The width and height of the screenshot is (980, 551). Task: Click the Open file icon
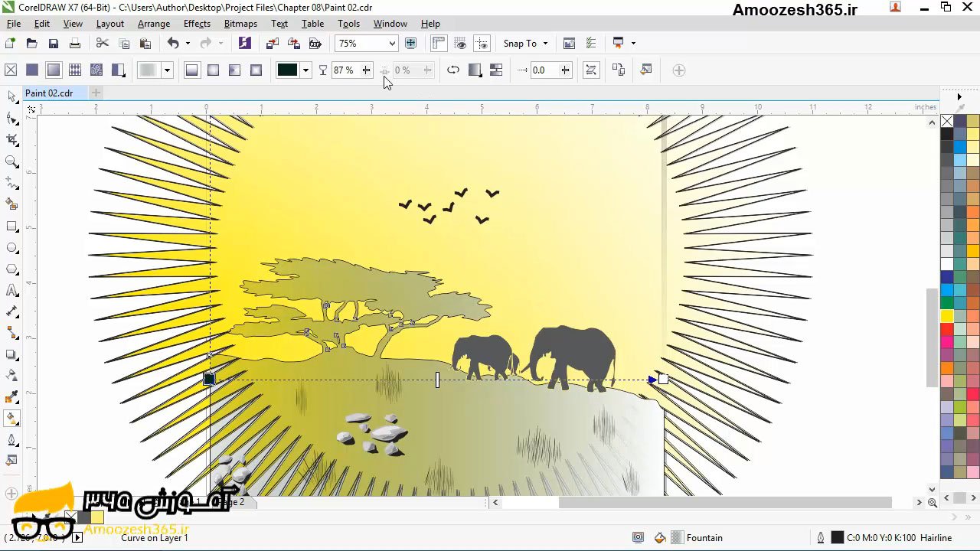(31, 44)
